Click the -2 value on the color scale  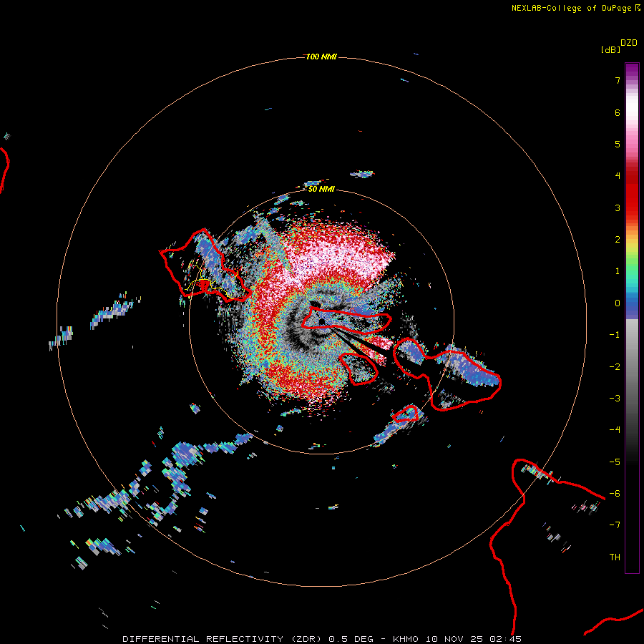[x=615, y=367]
